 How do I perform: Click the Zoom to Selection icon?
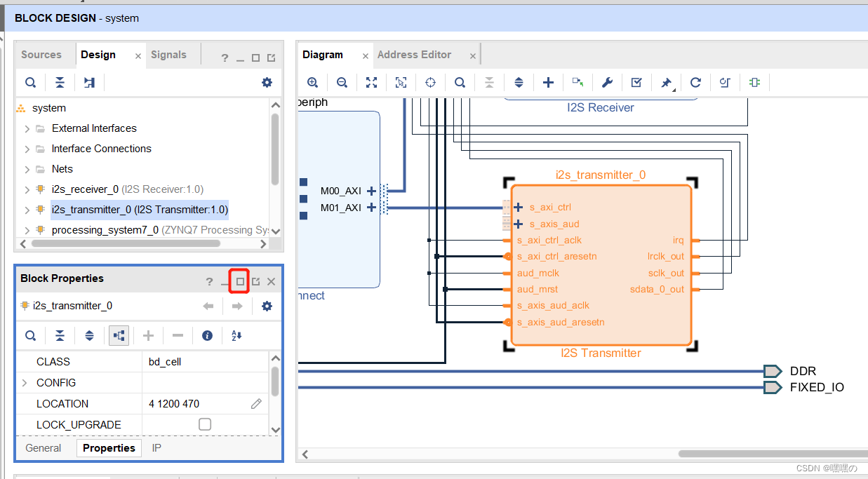[x=400, y=82]
